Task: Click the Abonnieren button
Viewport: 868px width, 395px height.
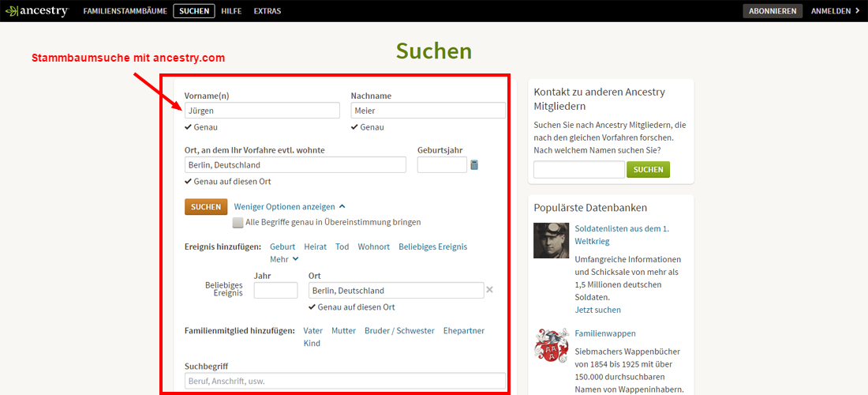Action: (773, 11)
